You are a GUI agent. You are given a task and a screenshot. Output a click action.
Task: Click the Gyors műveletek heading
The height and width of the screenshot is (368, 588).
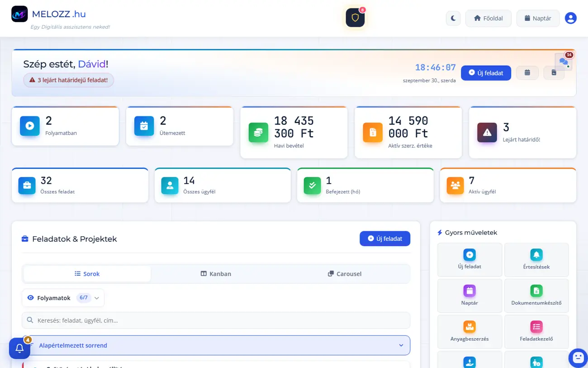click(471, 233)
